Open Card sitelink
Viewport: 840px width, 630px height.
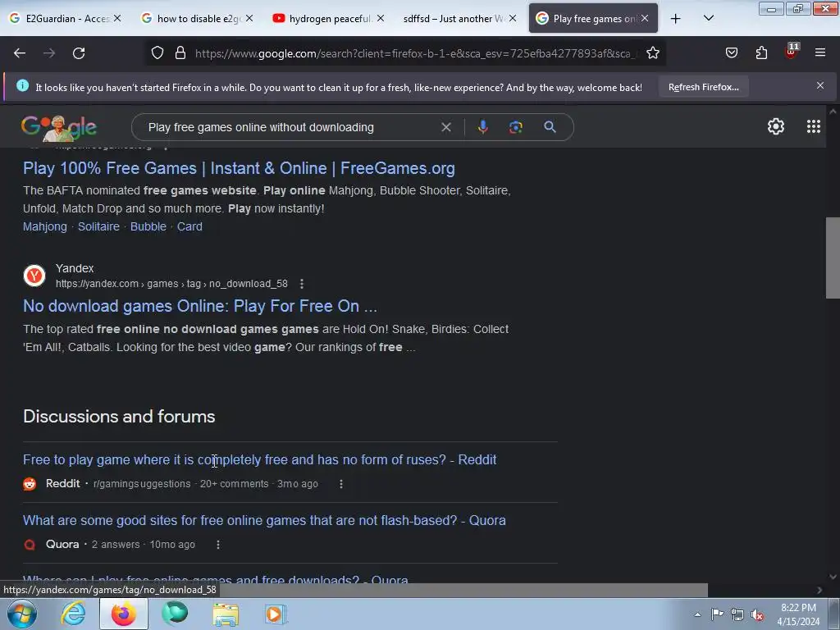(x=189, y=226)
